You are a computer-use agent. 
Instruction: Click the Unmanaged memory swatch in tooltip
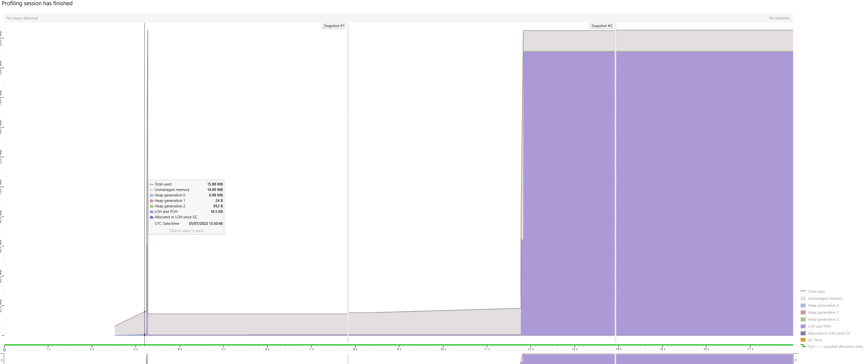click(151, 189)
